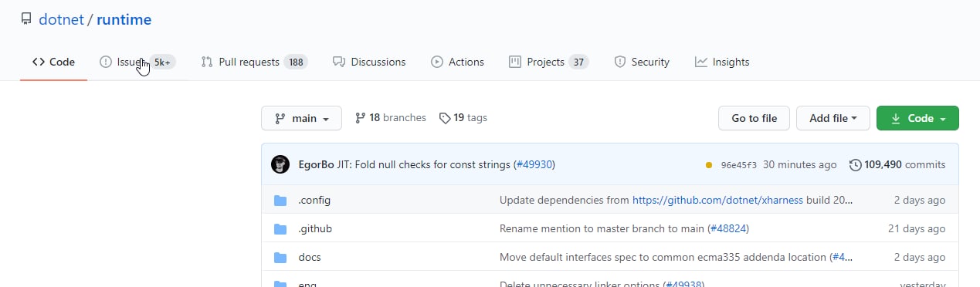This screenshot has width=980, height=287.
Task: Click the tags label icon
Action: pos(445,118)
